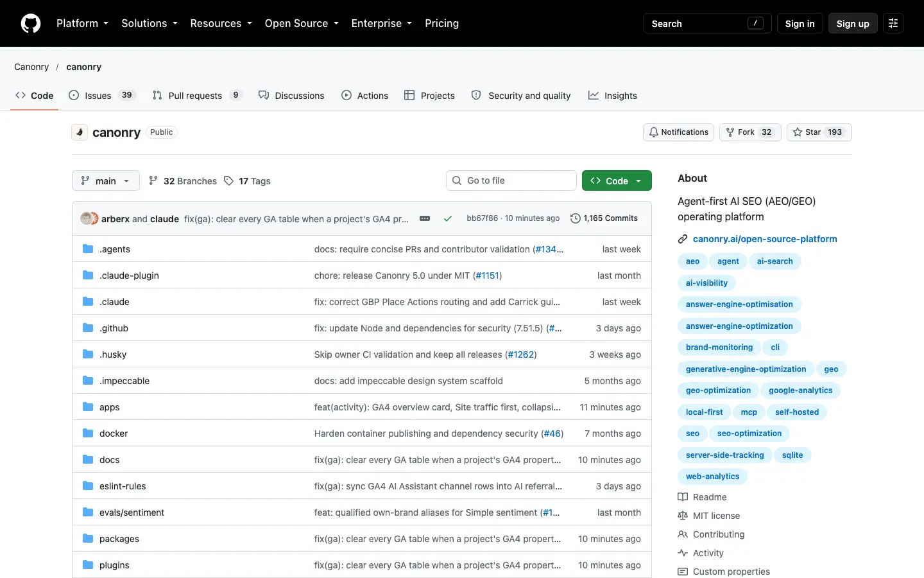Open the .husky folder icon
Screen dimensions: 924x578
pyautogui.click(x=88, y=355)
